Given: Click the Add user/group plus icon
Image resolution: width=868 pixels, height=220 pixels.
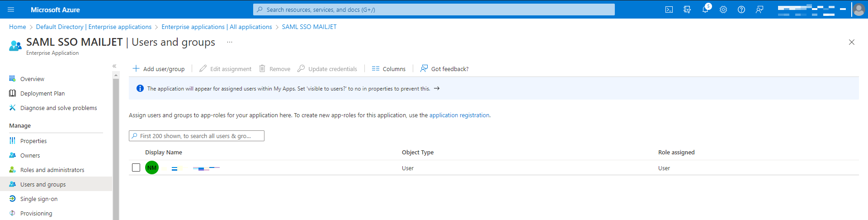Looking at the screenshot, I should (x=136, y=68).
